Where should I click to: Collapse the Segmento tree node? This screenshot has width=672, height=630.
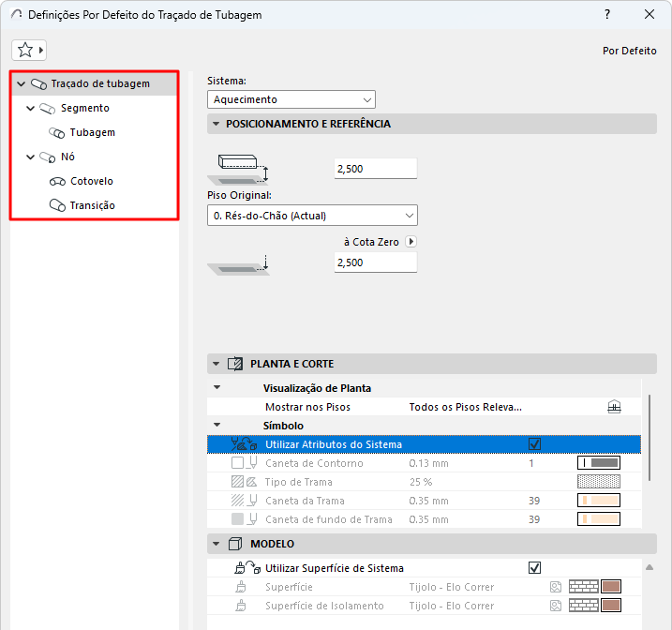click(30, 109)
